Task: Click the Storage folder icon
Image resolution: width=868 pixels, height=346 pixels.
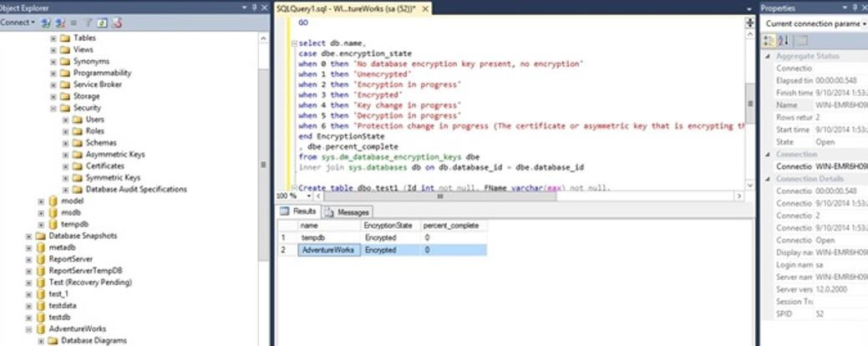Action: click(x=65, y=96)
